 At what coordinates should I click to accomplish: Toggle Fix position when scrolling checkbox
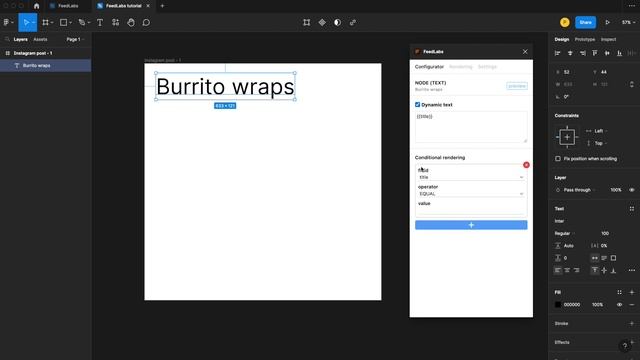coord(558,158)
